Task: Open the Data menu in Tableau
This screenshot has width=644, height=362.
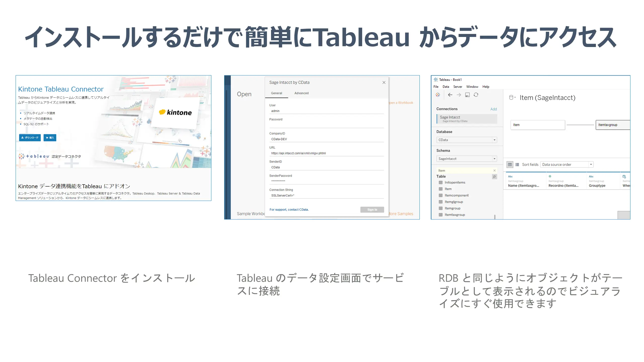Action: [445, 86]
